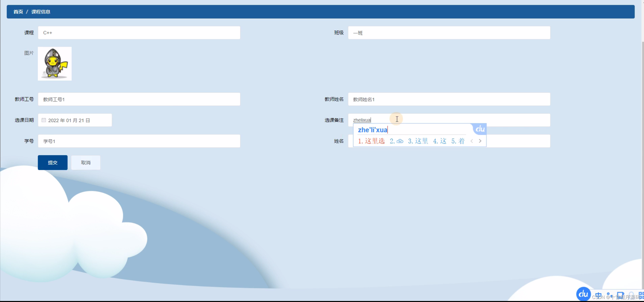Open the IME toolbox grid icon

[x=641, y=295]
